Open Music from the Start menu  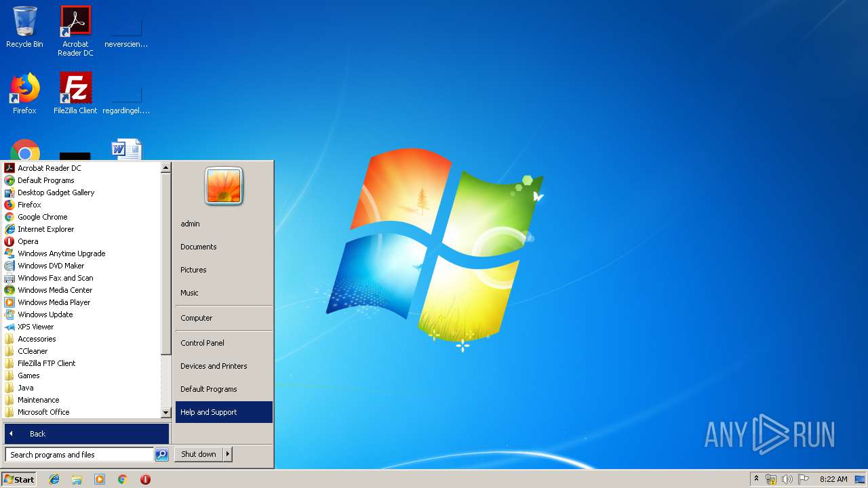pos(224,293)
